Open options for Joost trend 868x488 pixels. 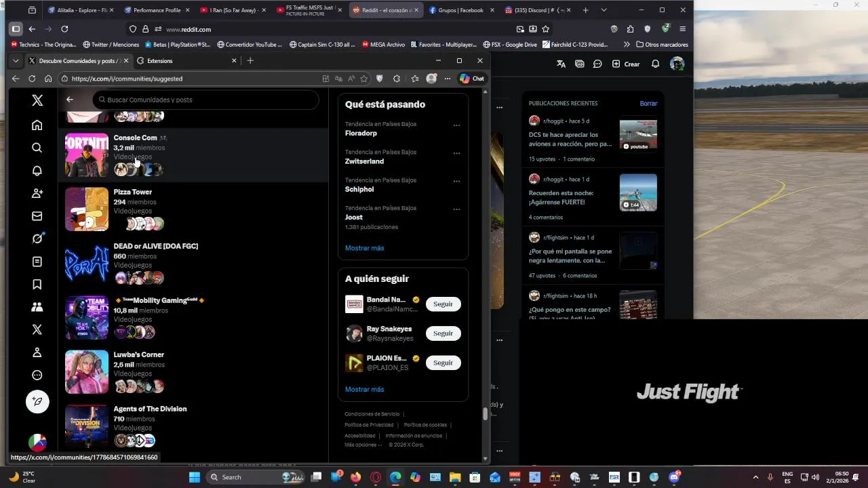pos(456,209)
